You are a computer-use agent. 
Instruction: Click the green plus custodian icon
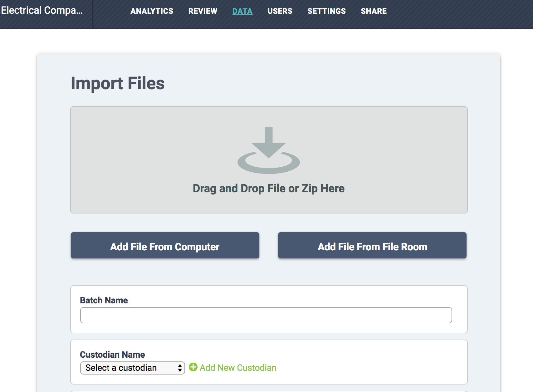click(193, 367)
